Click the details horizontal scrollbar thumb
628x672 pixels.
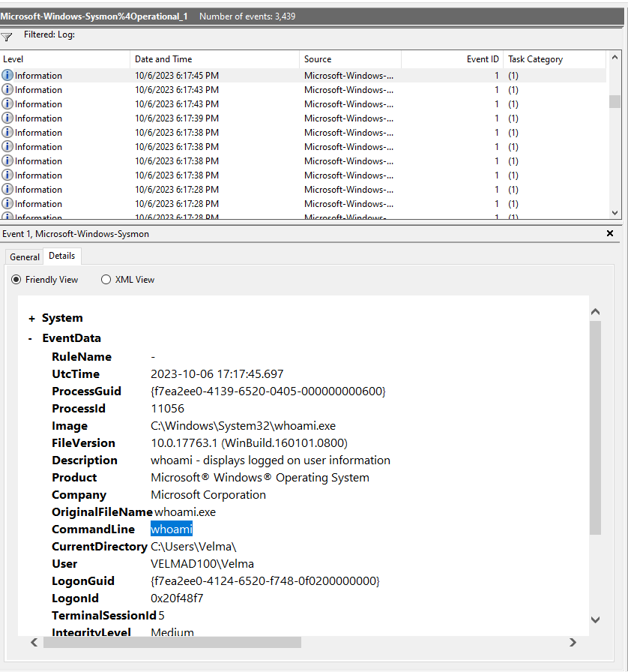coord(172,642)
